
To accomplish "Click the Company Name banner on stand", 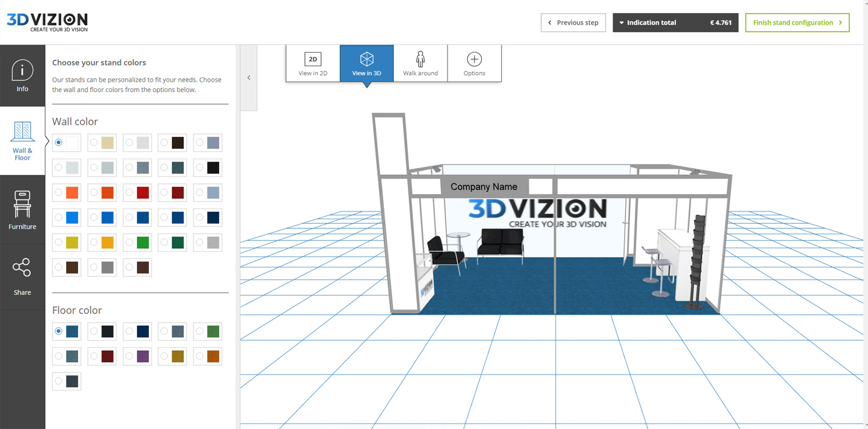I will click(484, 187).
